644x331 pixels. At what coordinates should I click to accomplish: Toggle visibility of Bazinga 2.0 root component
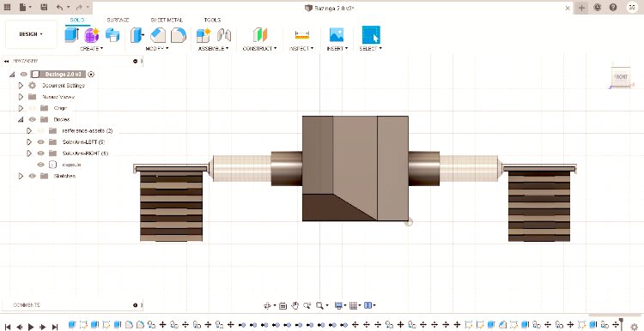click(x=24, y=75)
